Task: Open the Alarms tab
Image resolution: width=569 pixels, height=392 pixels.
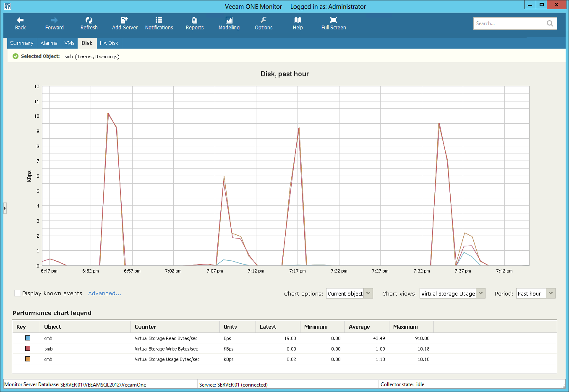Action: pyautogui.click(x=49, y=43)
